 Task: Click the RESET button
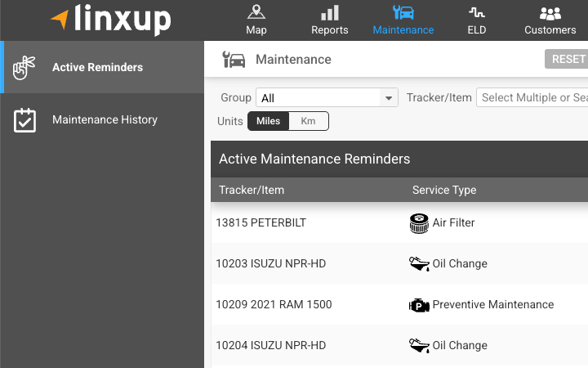566,59
